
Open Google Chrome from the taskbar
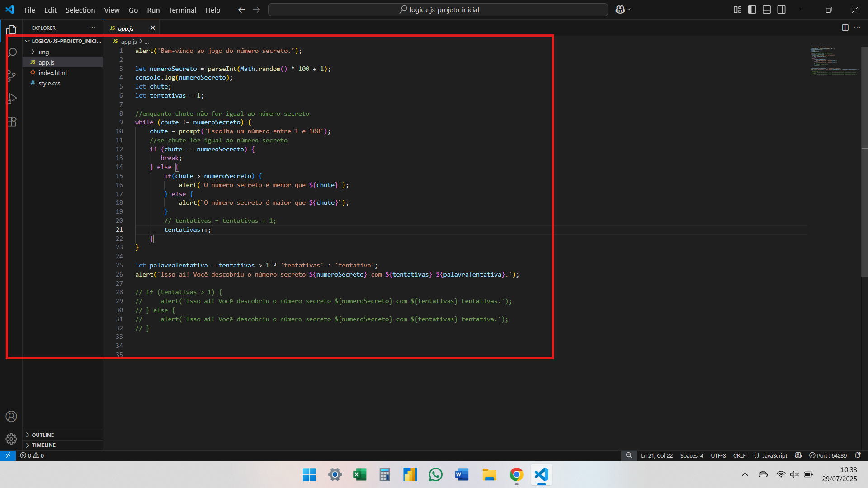(x=516, y=475)
